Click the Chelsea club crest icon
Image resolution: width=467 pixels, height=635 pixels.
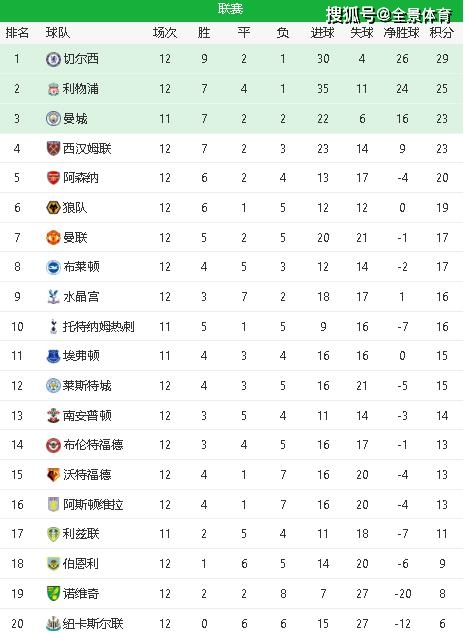[x=53, y=59]
